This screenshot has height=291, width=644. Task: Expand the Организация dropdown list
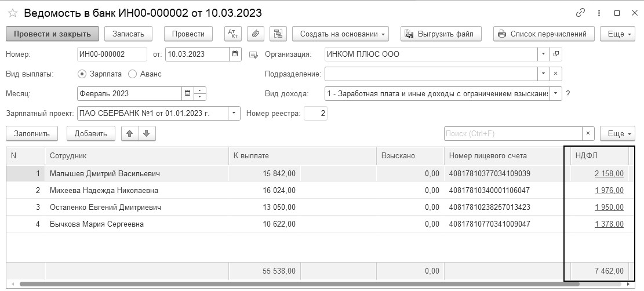543,54
